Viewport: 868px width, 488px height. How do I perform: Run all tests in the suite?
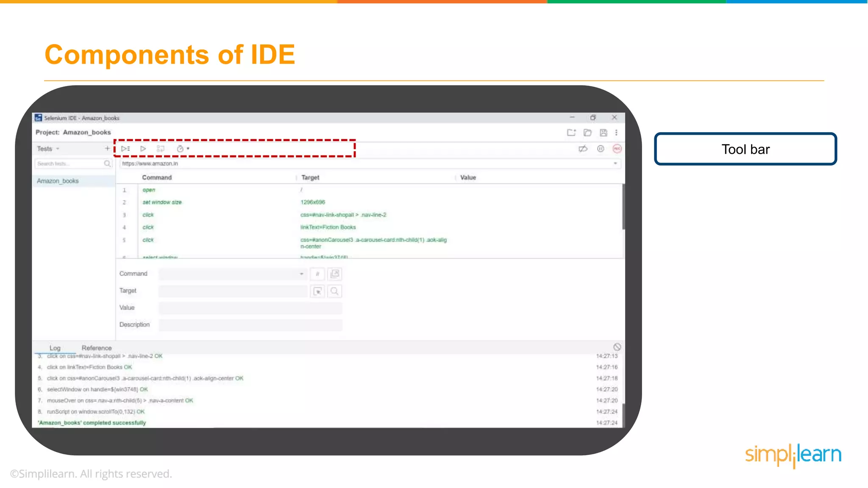click(x=125, y=149)
